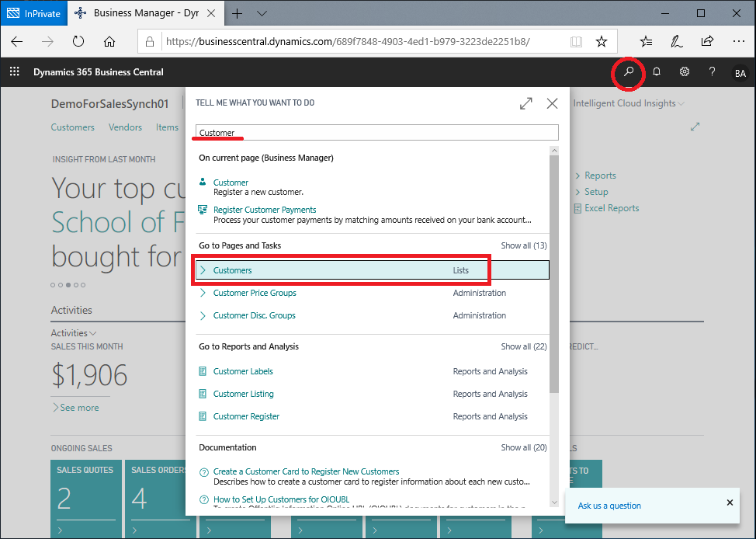The width and height of the screenshot is (756, 539).
Task: Add web notes with pen icon
Action: coord(677,41)
